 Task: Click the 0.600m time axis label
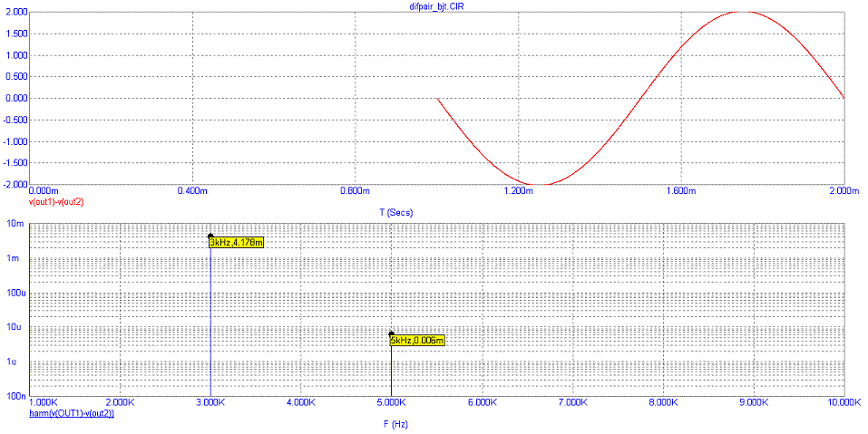(355, 191)
